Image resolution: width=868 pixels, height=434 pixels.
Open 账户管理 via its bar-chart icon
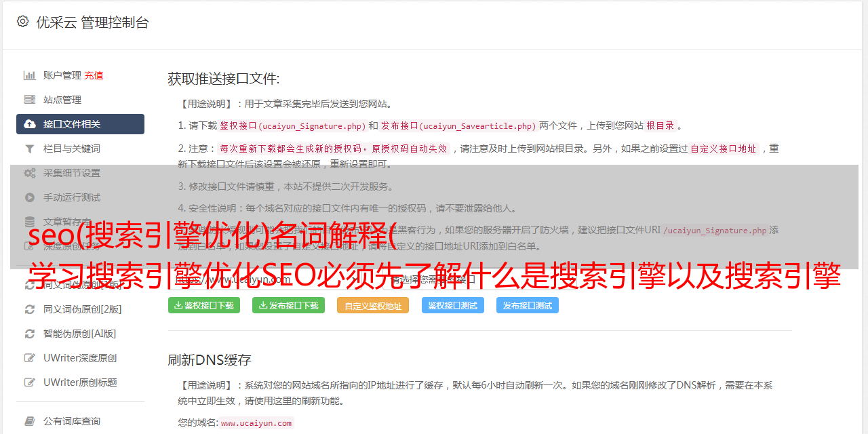[30, 75]
